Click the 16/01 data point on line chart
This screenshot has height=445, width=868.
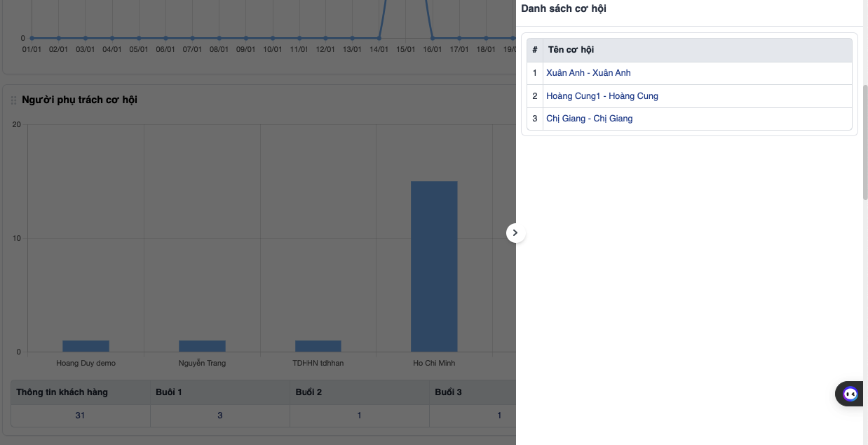coord(433,38)
